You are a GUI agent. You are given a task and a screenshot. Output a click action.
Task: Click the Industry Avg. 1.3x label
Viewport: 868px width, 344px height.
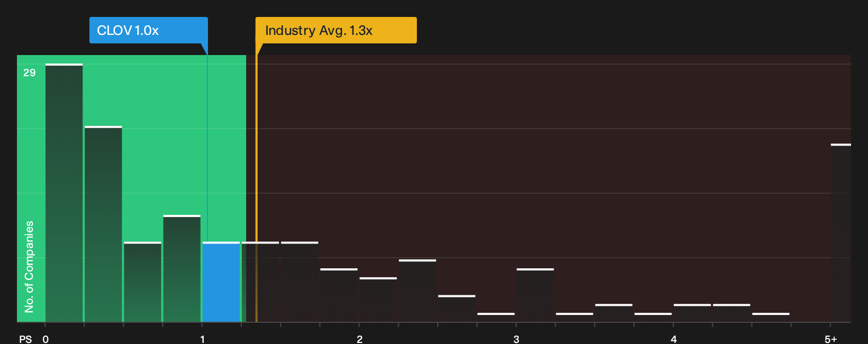coord(336,30)
